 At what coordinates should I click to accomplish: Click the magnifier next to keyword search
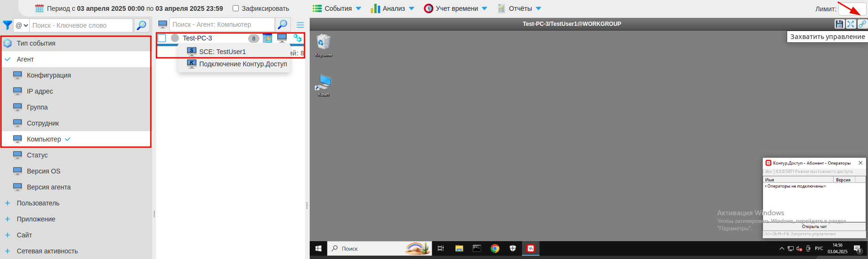click(x=141, y=25)
